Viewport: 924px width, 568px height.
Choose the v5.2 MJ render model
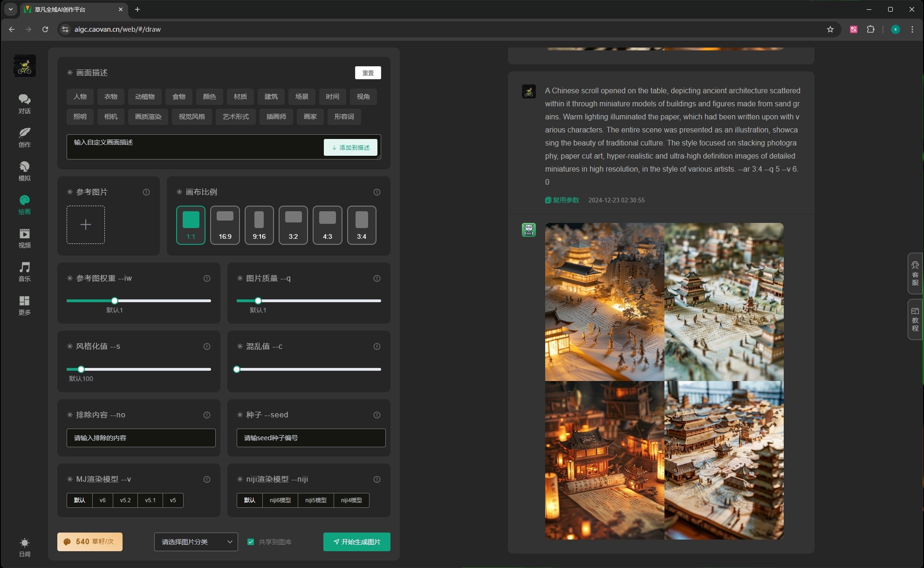[125, 500]
